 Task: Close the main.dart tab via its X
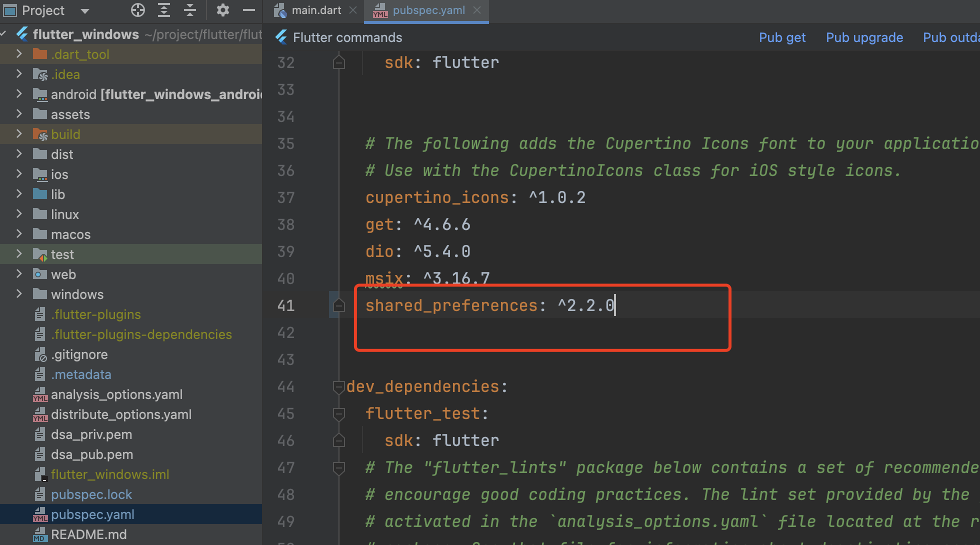(353, 10)
